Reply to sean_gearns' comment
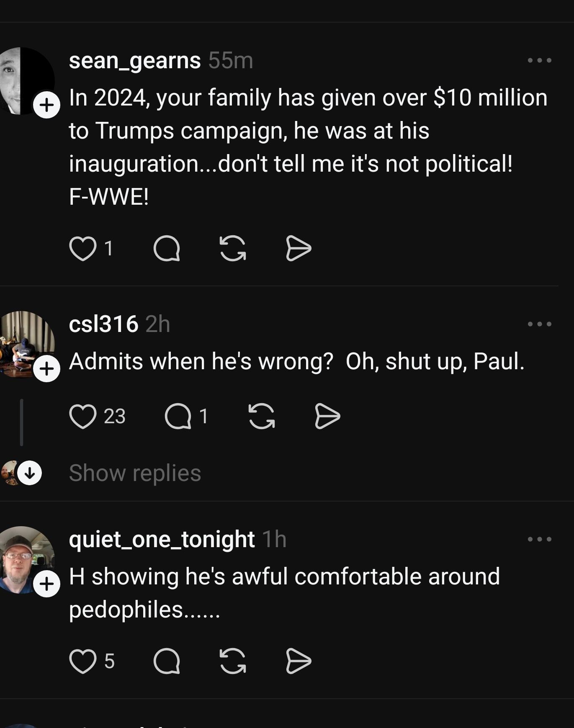Image resolution: width=574 pixels, height=728 pixels. (x=167, y=248)
